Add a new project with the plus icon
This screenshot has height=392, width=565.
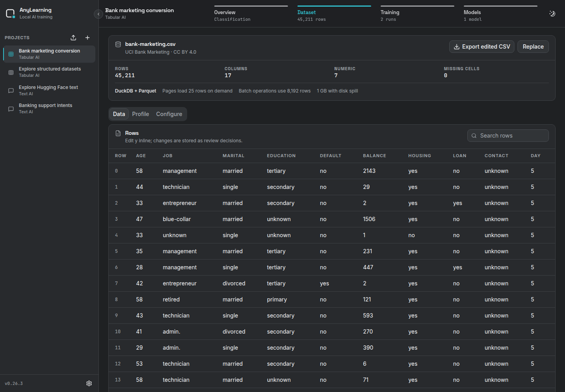(87, 38)
